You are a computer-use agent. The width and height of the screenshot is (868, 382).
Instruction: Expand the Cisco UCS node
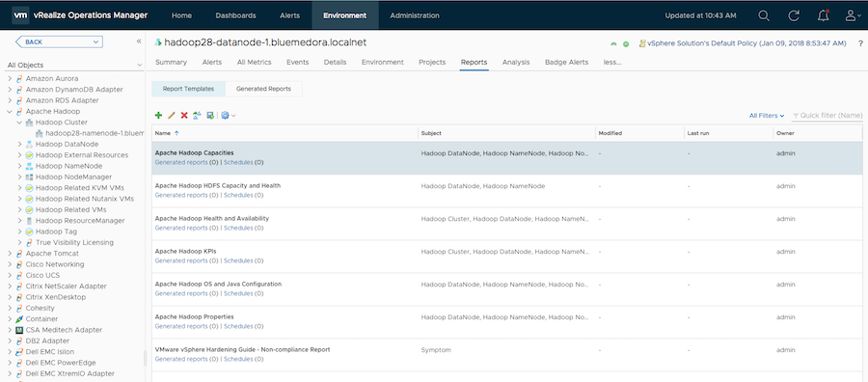tap(10, 275)
